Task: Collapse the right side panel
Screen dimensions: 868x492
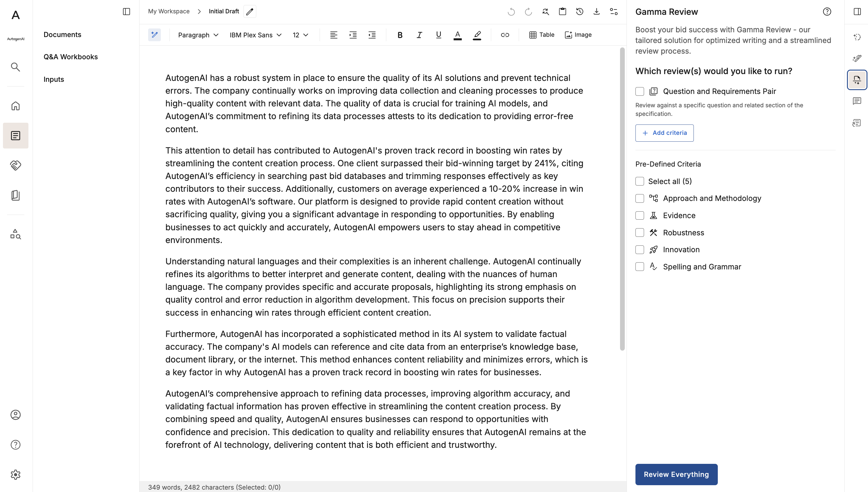Action: 857,12
